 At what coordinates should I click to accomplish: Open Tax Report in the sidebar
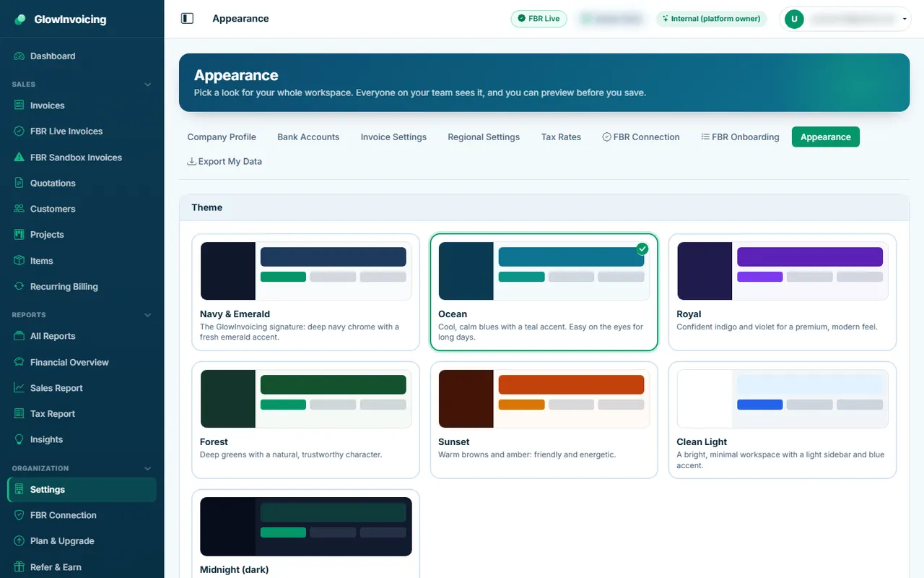click(x=82, y=414)
